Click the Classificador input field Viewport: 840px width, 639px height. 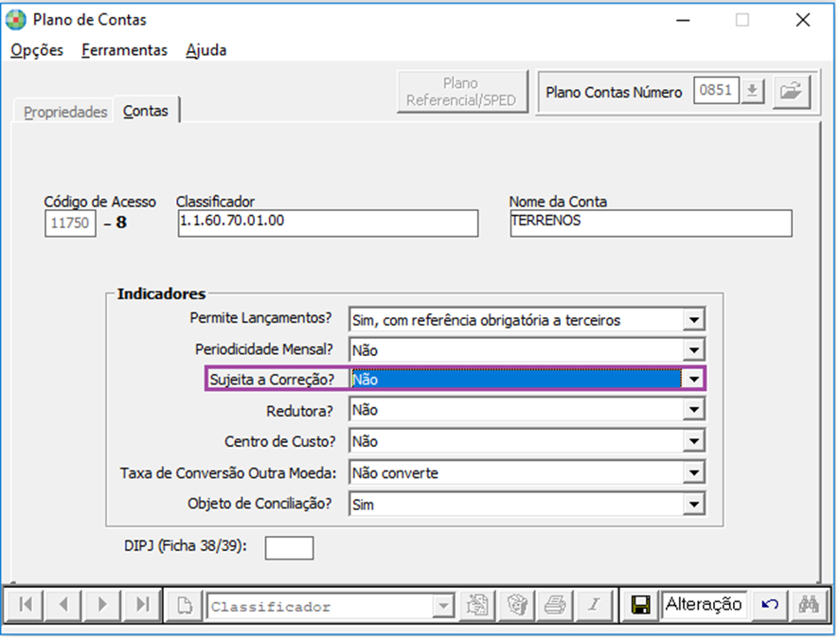(x=328, y=222)
